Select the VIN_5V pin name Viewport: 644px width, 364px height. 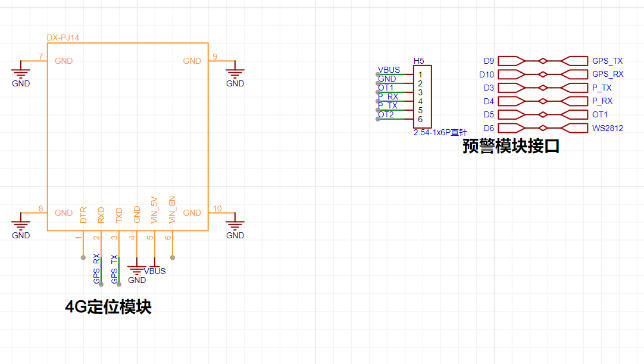pos(154,210)
